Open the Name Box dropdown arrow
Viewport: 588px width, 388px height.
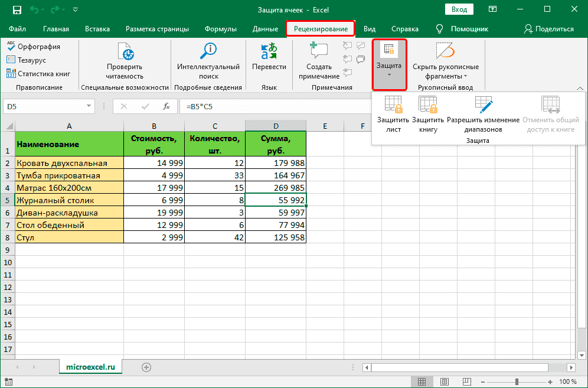coord(89,106)
